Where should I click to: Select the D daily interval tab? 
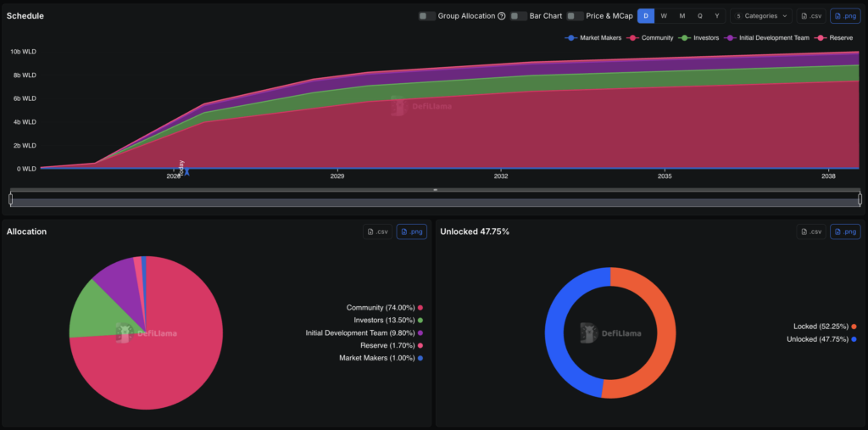tap(646, 16)
